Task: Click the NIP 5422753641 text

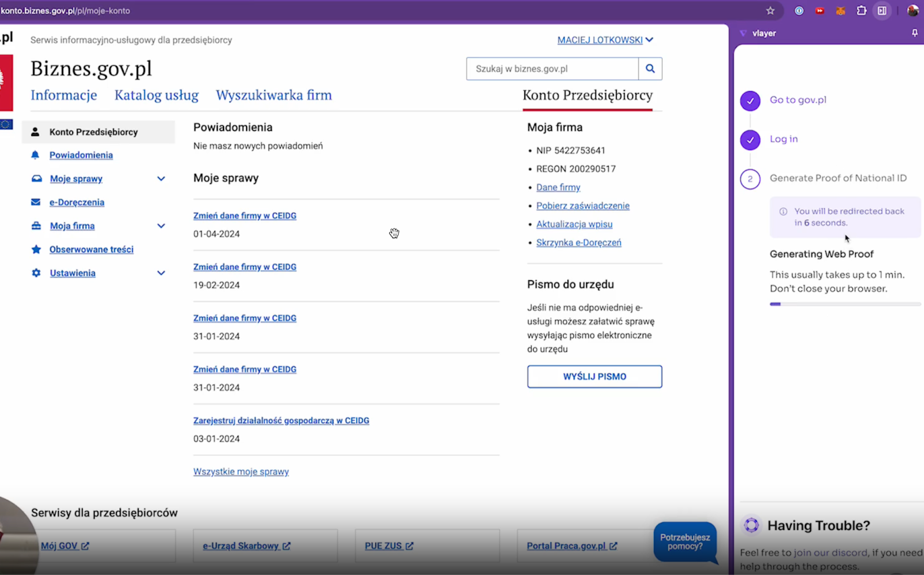Action: tap(571, 150)
